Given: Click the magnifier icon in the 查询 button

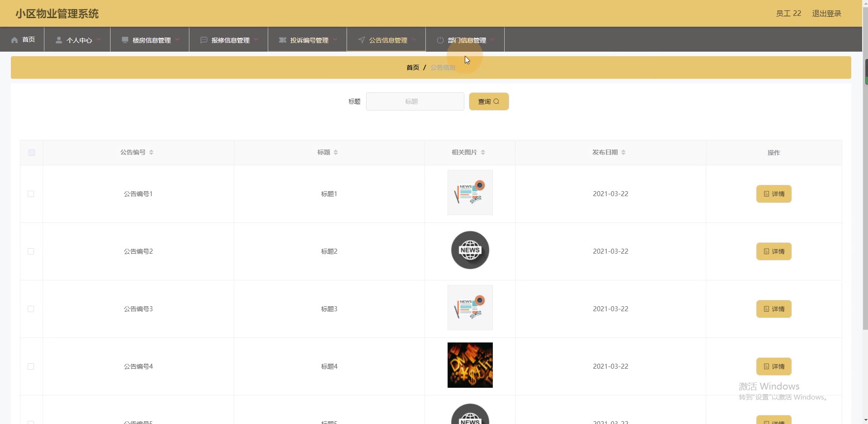Looking at the screenshot, I should [x=497, y=101].
